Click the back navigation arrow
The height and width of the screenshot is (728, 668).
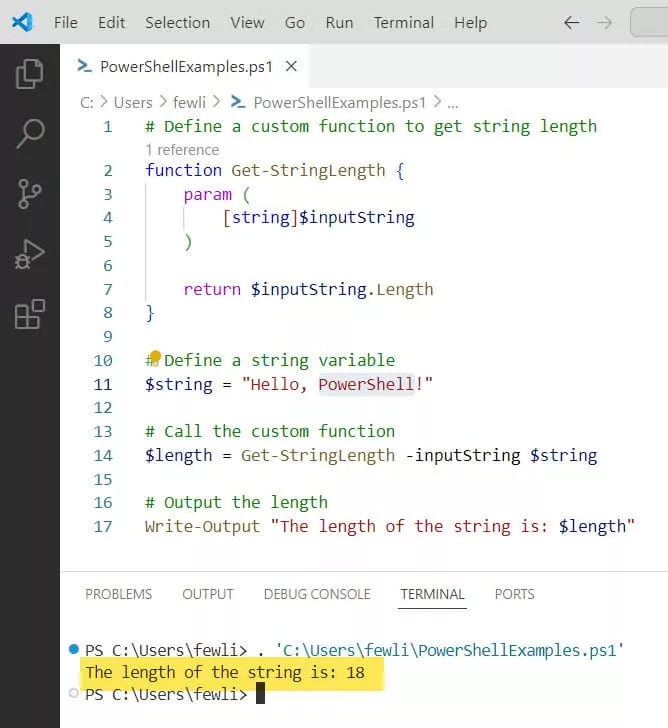[x=571, y=22]
